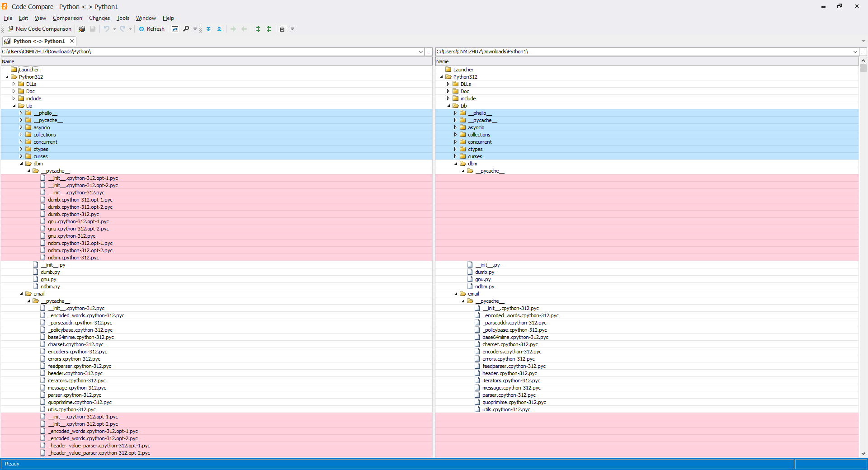Image resolution: width=868 pixels, height=470 pixels.
Task: Click the vertical scrollbar down arrow
Action: coord(863,454)
